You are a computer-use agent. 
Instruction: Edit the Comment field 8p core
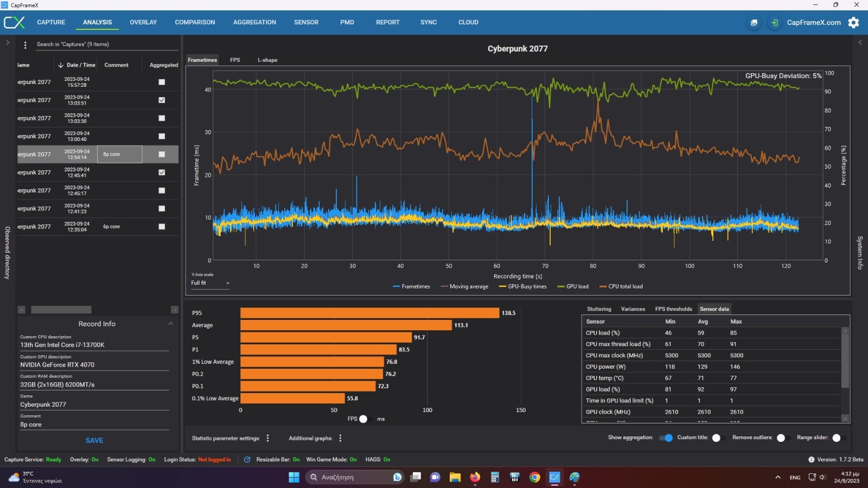coord(94,425)
